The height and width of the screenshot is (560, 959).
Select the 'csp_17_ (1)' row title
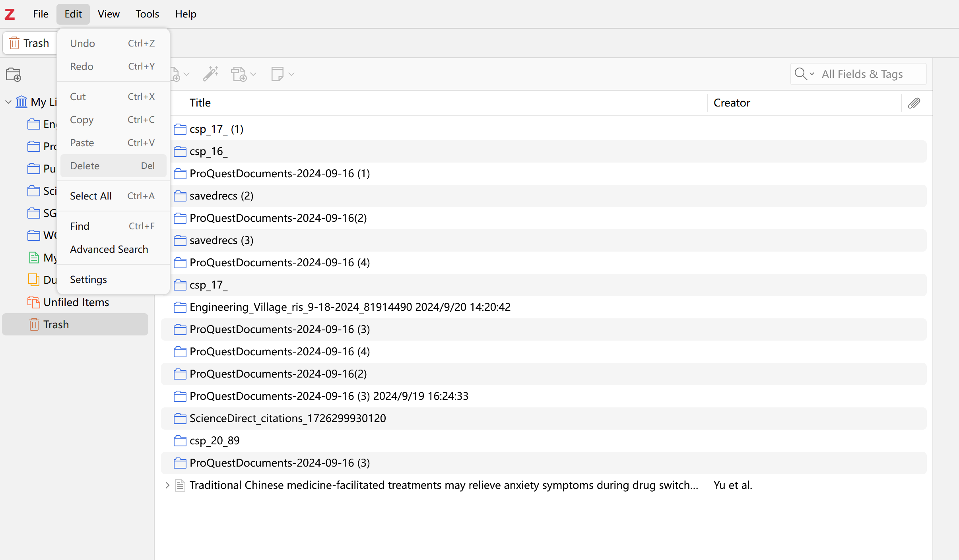(216, 129)
